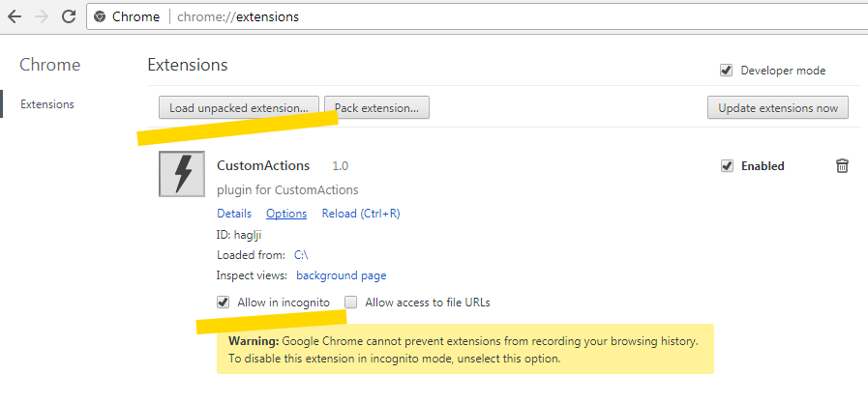Image resolution: width=868 pixels, height=404 pixels.
Task: Uncheck Allow in incognito
Action: 224,303
